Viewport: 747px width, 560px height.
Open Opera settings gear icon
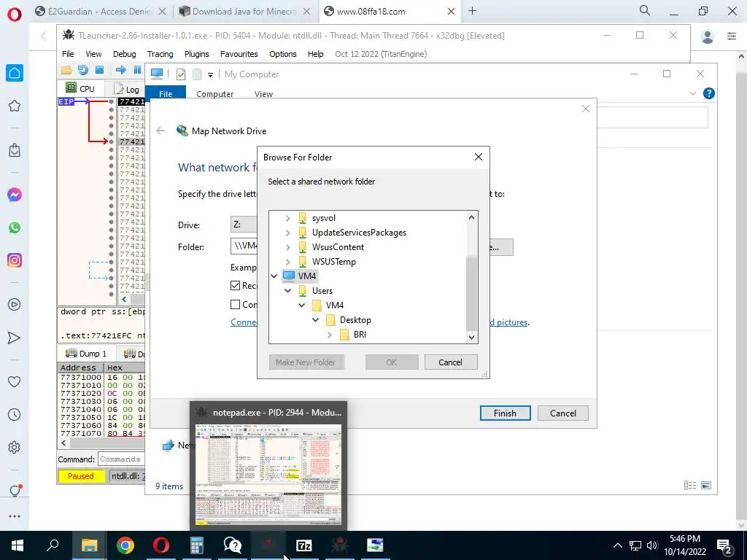(x=15, y=447)
